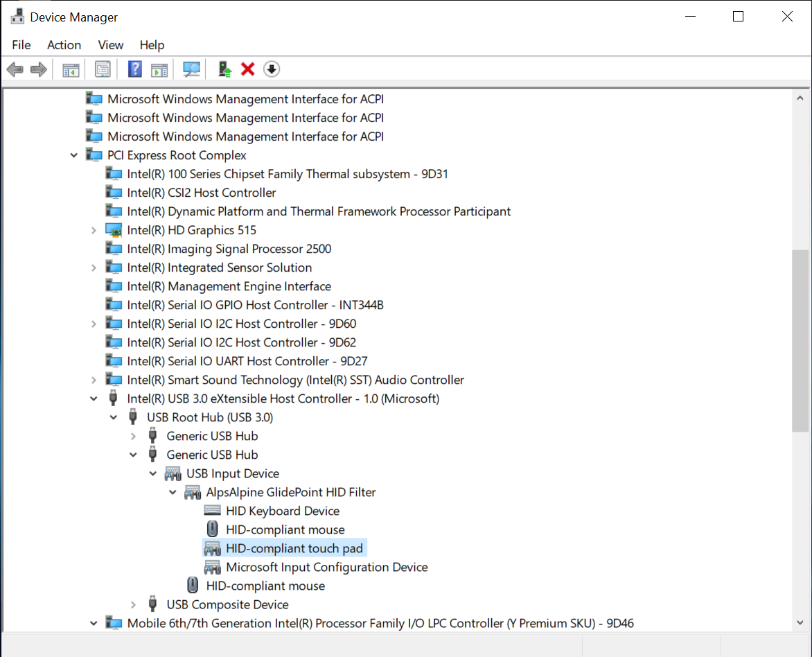
Task: Collapse the PCI Express Root Complex node
Action: coord(74,155)
